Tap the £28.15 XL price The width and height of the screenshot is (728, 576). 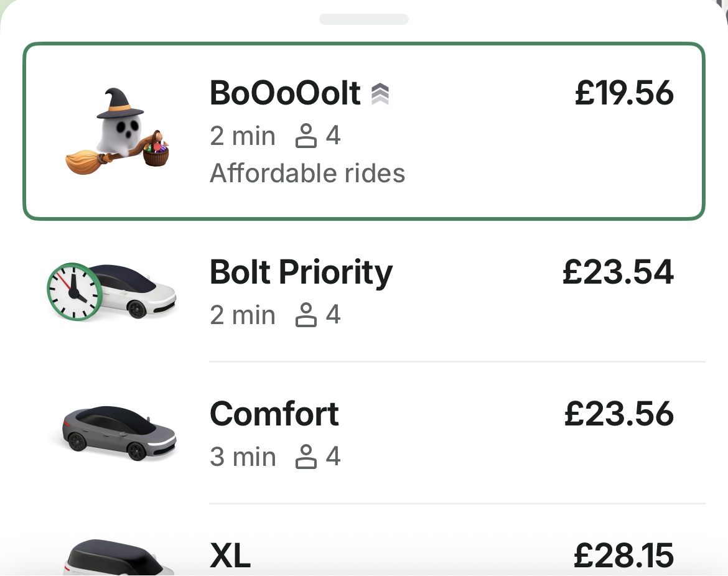coord(623,556)
